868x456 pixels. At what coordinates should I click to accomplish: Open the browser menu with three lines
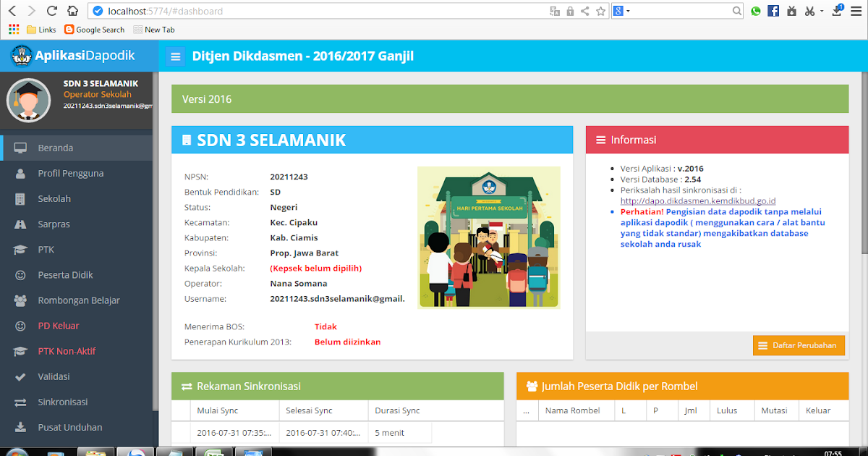[x=856, y=11]
